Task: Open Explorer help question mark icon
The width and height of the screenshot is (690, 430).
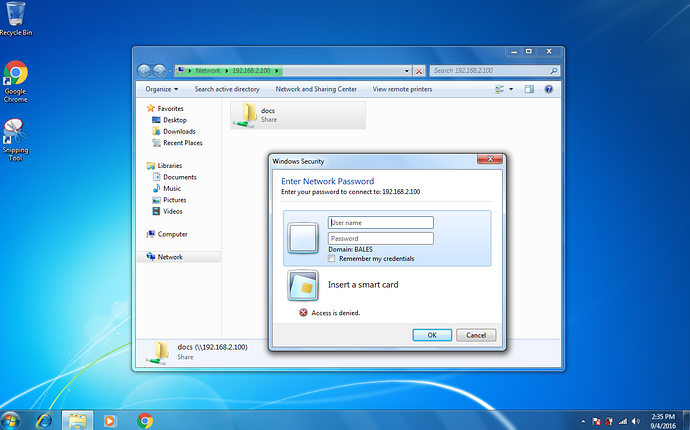Action: coord(548,89)
